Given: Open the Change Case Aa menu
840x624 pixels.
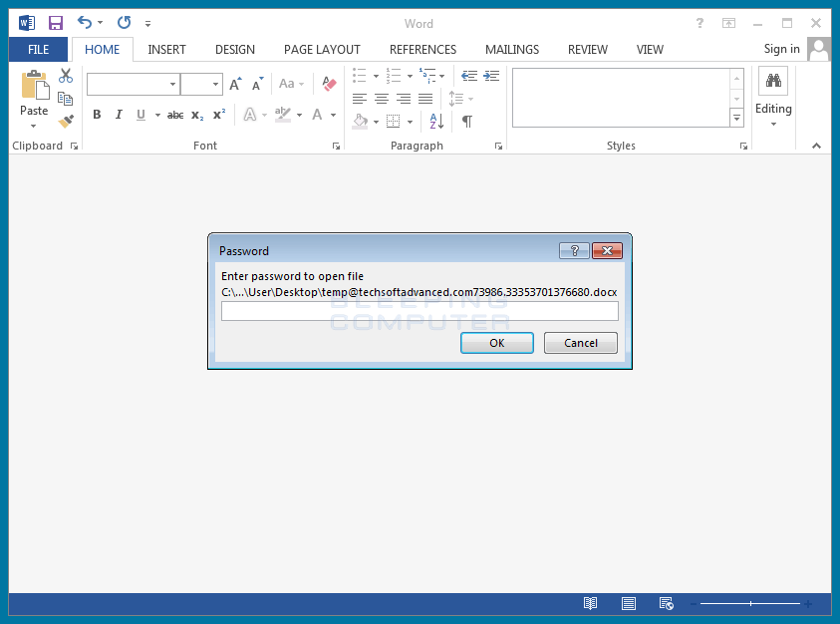Looking at the screenshot, I should coord(291,84).
